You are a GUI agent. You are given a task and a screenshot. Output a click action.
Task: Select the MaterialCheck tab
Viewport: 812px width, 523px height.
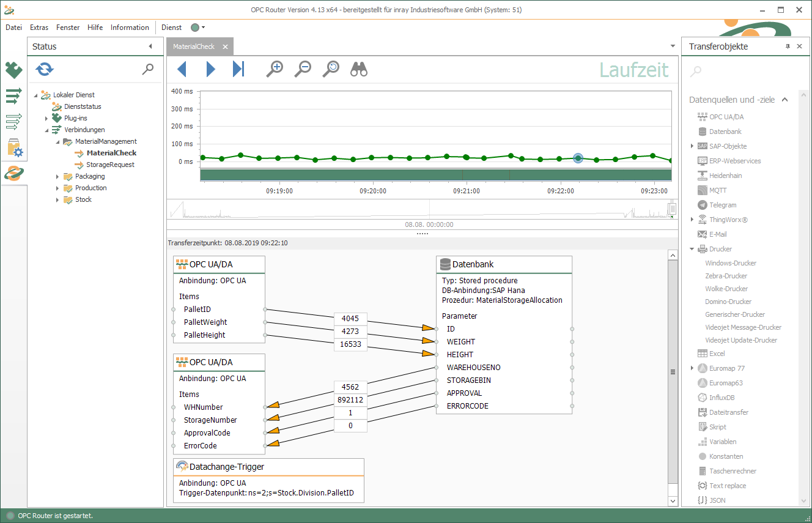194,46
